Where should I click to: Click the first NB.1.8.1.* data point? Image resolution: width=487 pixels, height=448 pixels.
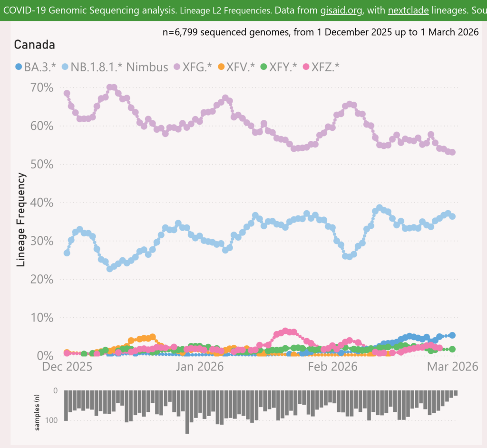(x=67, y=253)
